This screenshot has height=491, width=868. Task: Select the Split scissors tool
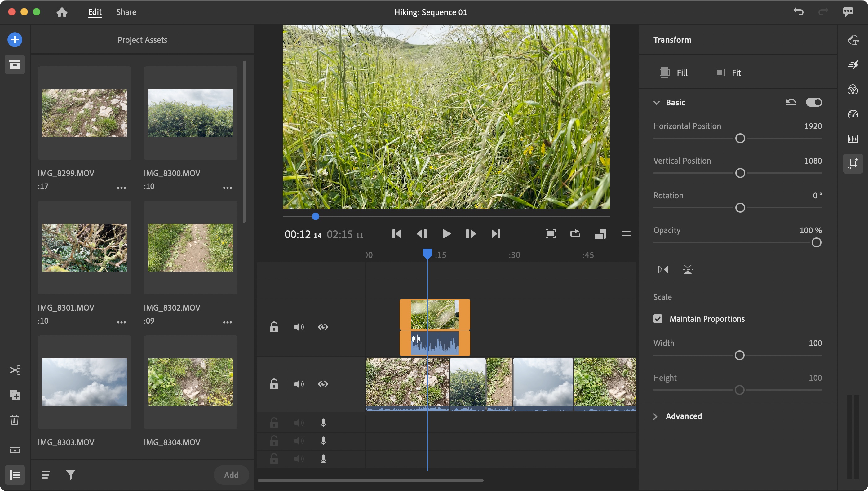[15, 370]
